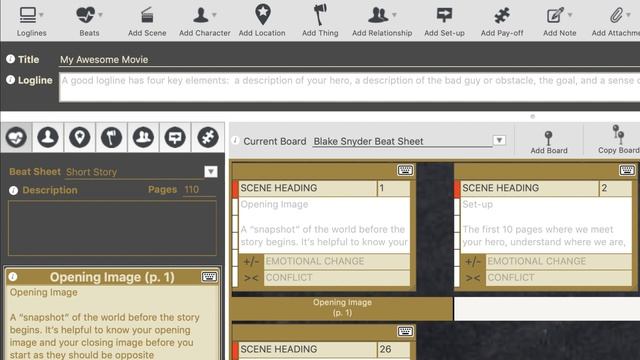
Task: Click into the Logline text box
Action: click(x=349, y=87)
